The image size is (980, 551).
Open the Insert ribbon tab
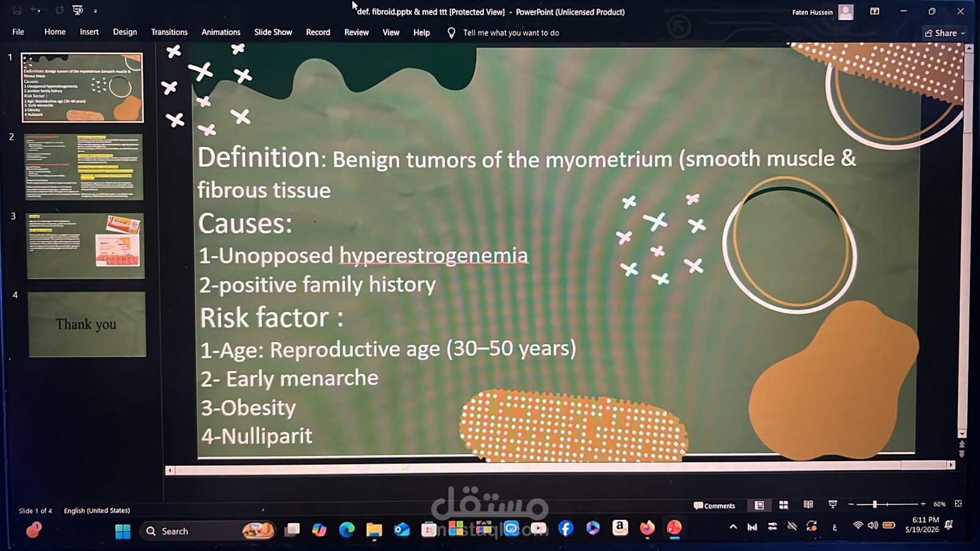coord(89,32)
